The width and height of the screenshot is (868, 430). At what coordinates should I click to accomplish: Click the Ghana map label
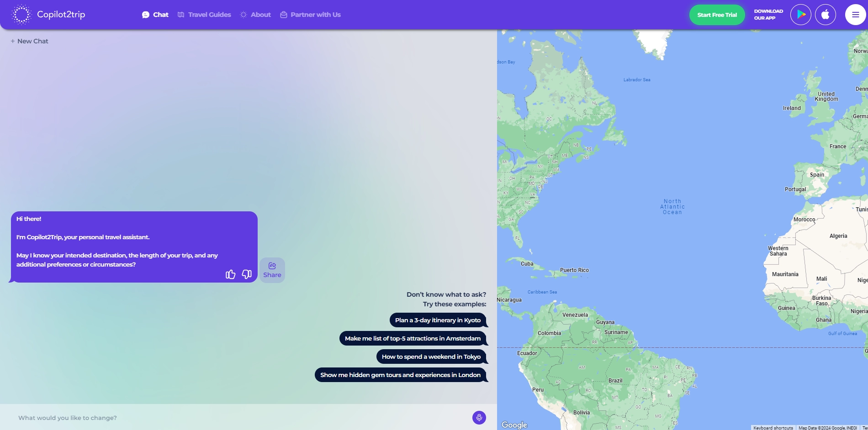click(824, 320)
